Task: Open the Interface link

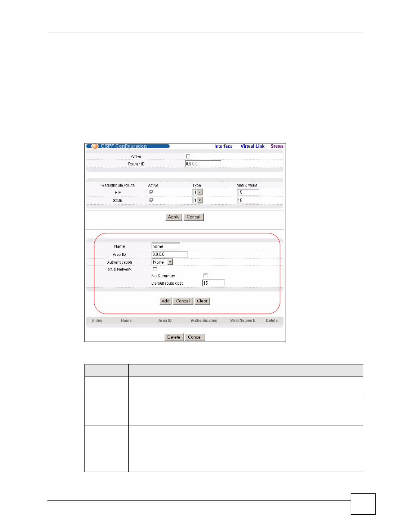Action: click(x=224, y=146)
